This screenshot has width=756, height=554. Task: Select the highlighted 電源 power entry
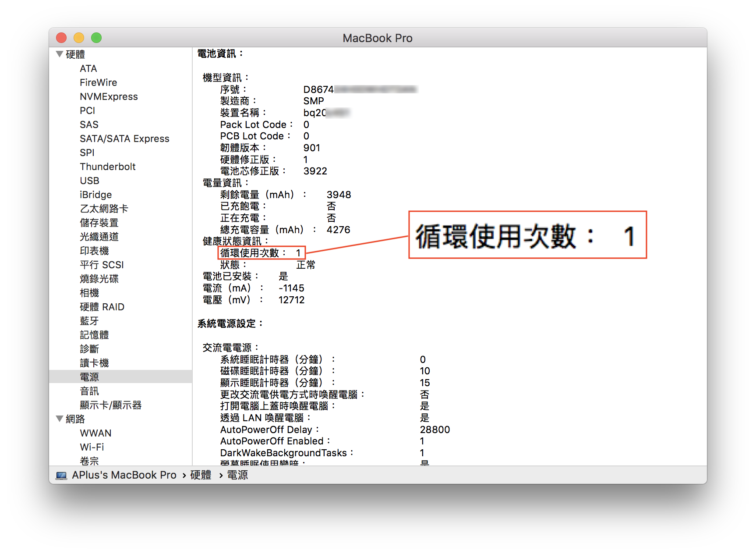point(120,377)
